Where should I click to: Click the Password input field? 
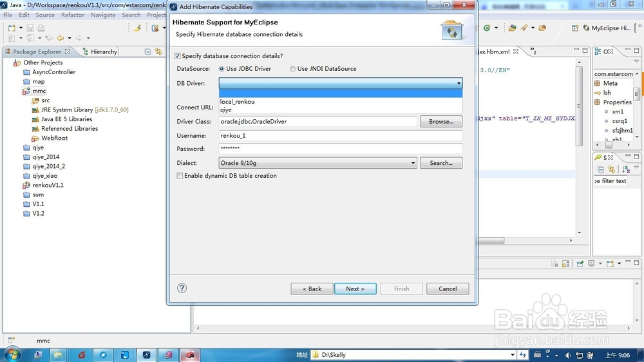pyautogui.click(x=341, y=148)
